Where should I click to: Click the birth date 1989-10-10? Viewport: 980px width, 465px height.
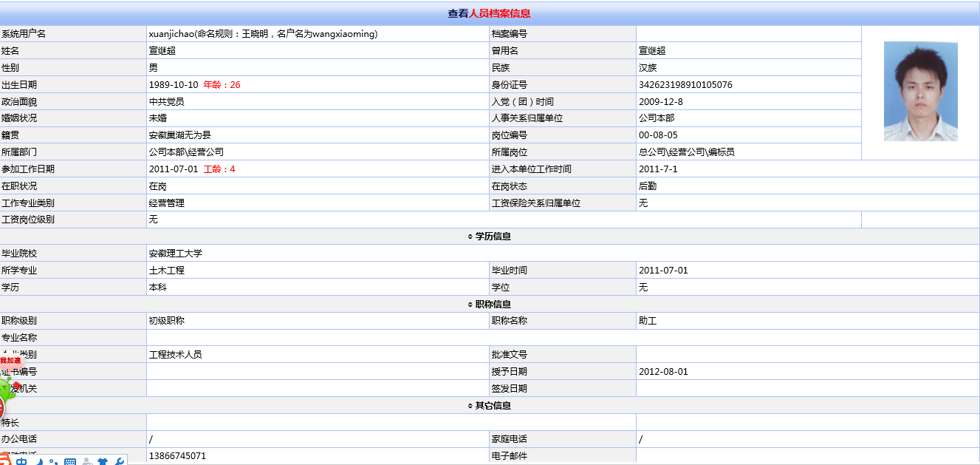tap(174, 85)
